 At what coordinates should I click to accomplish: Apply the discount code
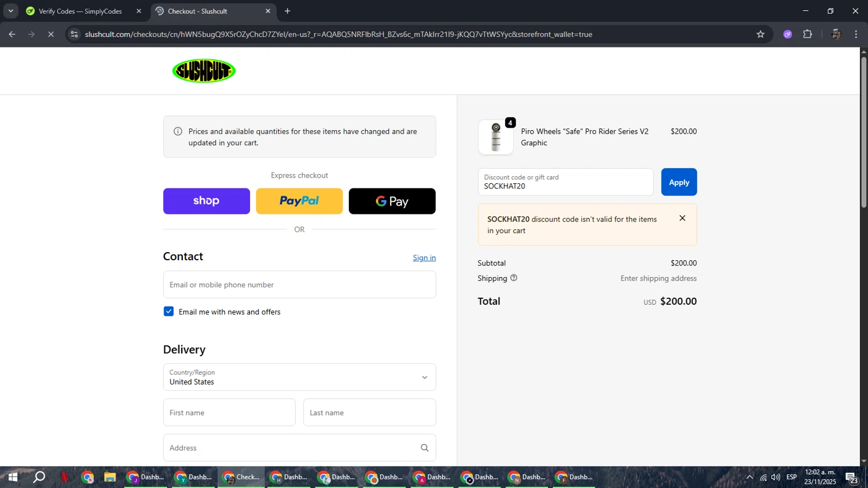coord(679,182)
